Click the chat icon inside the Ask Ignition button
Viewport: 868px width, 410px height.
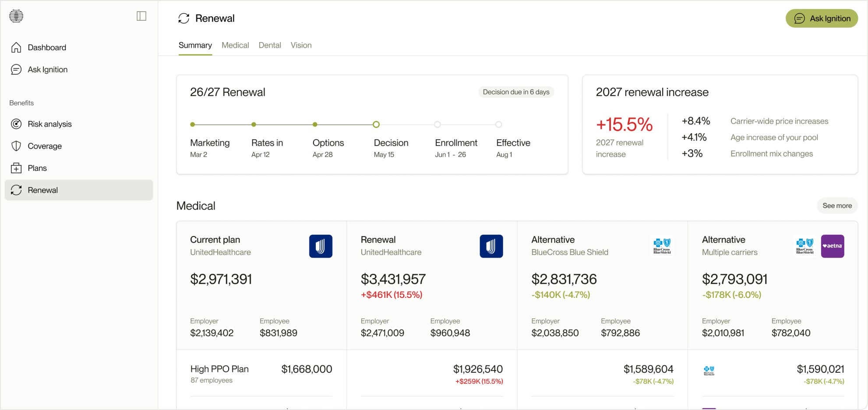pyautogui.click(x=800, y=18)
